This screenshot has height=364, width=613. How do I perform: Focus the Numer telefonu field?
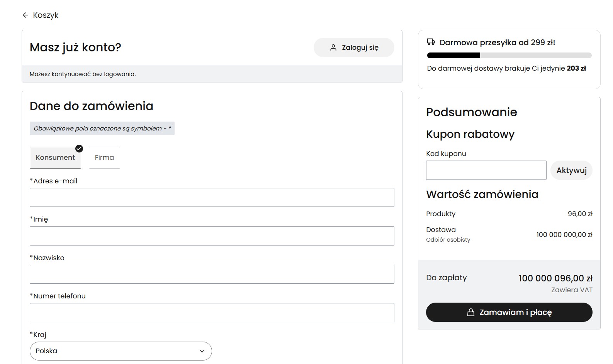coord(212,312)
